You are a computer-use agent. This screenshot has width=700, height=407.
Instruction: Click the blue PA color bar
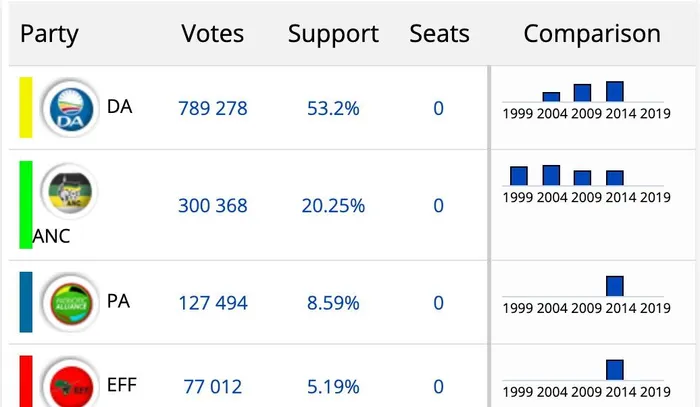[x=26, y=302]
